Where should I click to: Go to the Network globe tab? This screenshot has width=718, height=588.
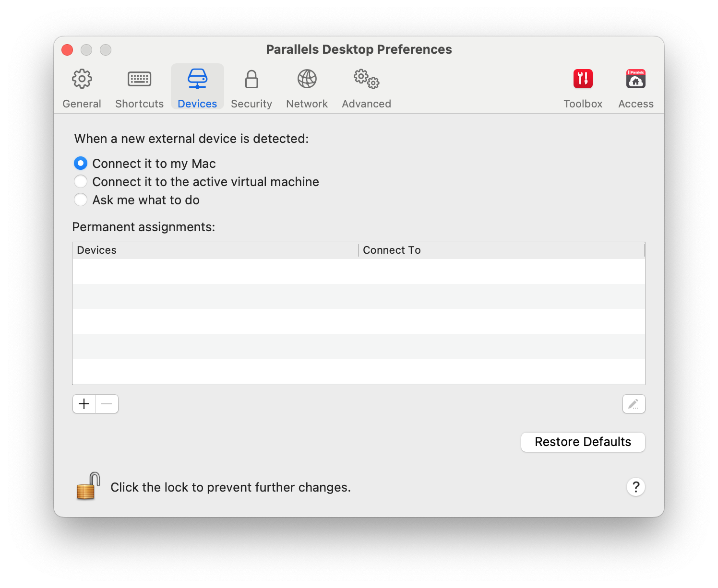tap(307, 88)
